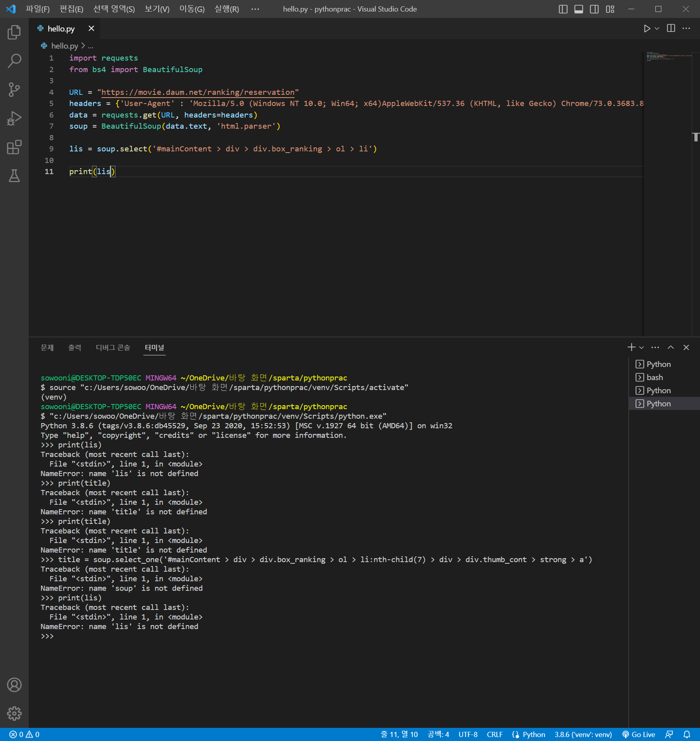Open the notifications bell
This screenshot has width=700, height=741.
tap(687, 734)
